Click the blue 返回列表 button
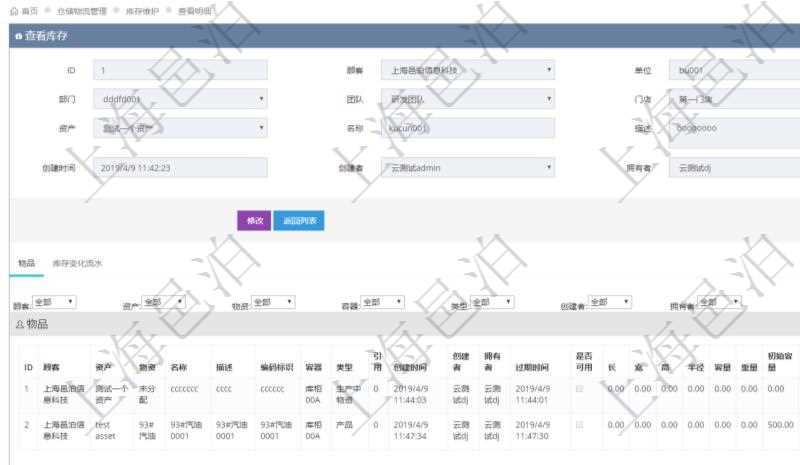The image size is (800, 465). pos(298,221)
